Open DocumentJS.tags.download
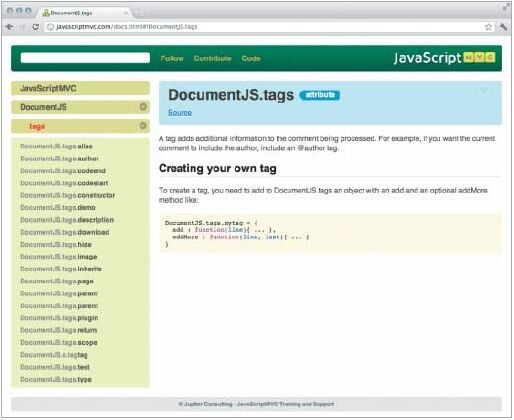The height and width of the screenshot is (420, 514). [x=65, y=232]
